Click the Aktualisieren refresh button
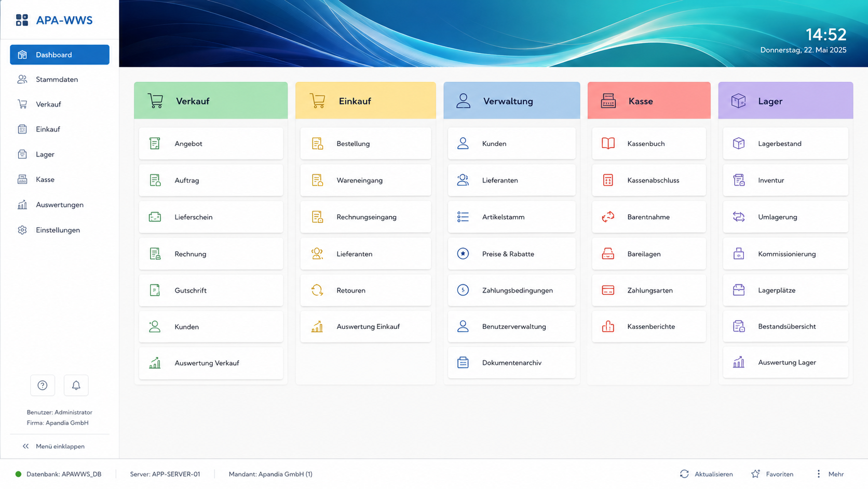Screen dimensions: 868x489 tap(706, 474)
